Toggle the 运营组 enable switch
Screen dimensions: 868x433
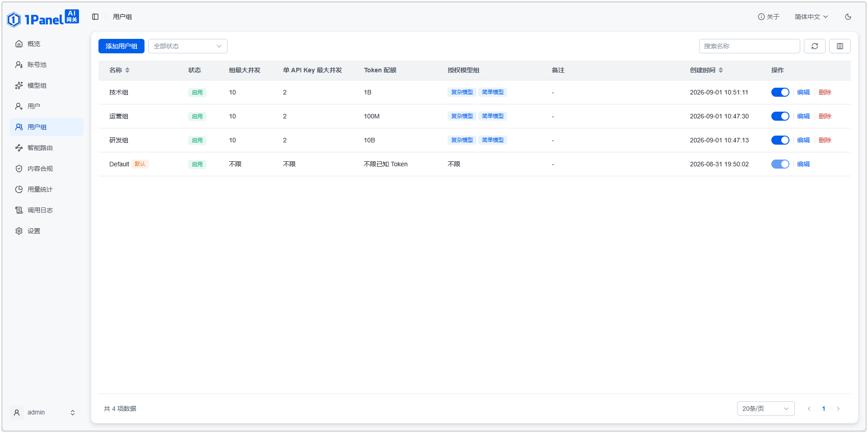tap(780, 116)
